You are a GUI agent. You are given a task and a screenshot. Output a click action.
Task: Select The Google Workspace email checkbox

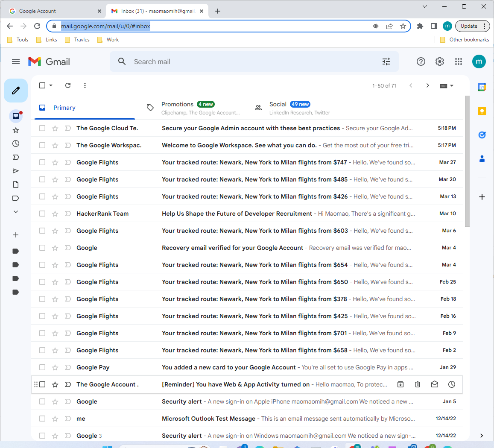pyautogui.click(x=42, y=145)
